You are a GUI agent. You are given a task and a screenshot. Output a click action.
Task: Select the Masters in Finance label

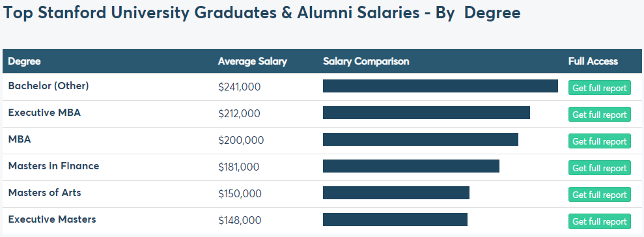(53, 166)
